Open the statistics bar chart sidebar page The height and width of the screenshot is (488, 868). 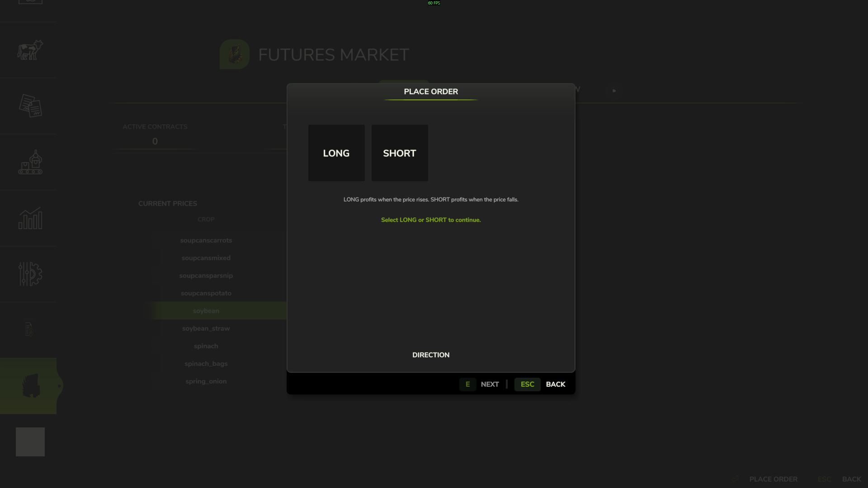tap(30, 218)
